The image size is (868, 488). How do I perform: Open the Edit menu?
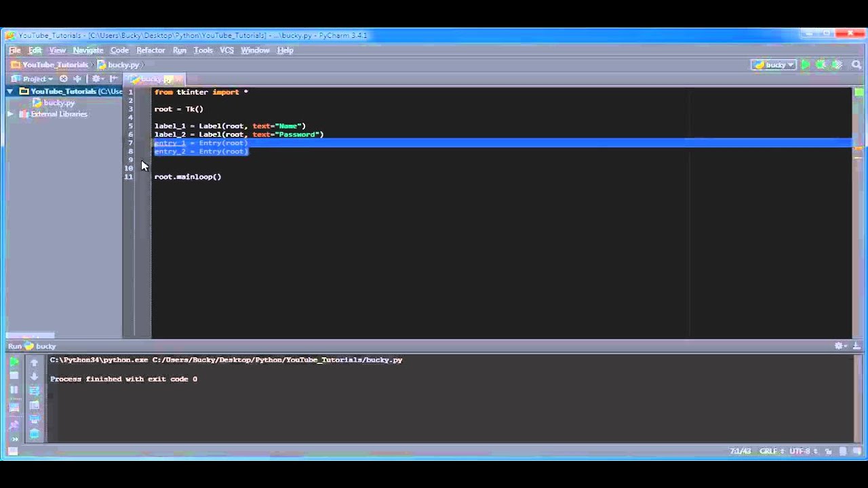[x=35, y=50]
